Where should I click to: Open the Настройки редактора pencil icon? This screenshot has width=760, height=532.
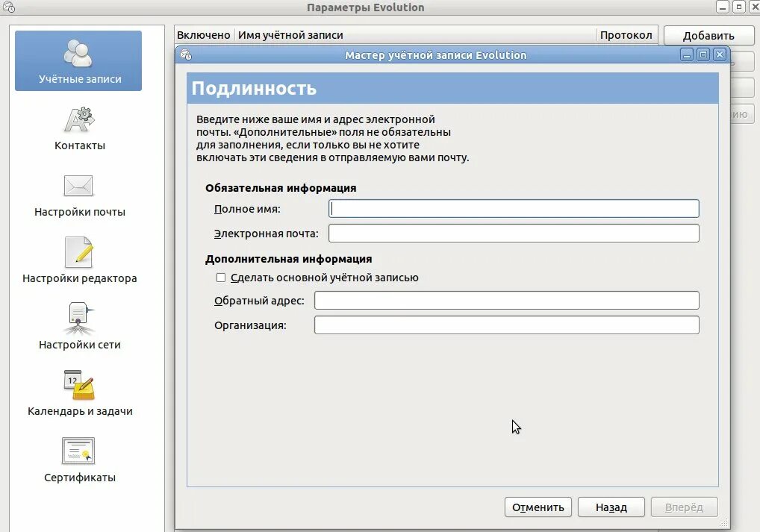click(x=78, y=252)
